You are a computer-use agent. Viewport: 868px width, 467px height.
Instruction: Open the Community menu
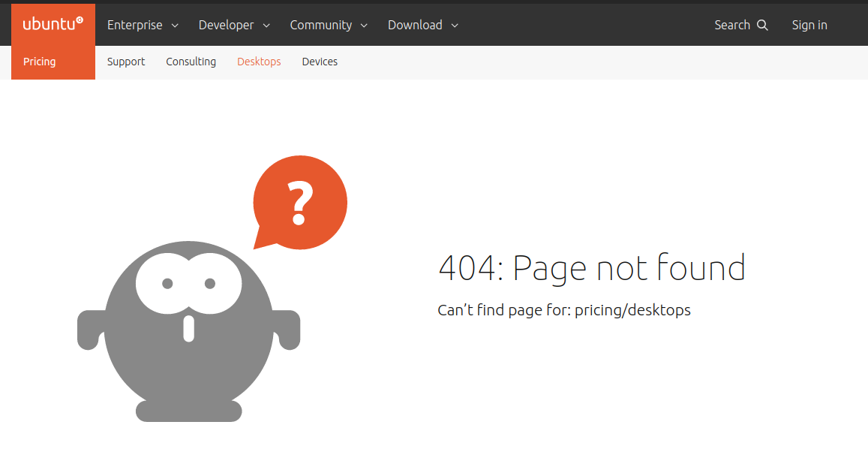(321, 25)
